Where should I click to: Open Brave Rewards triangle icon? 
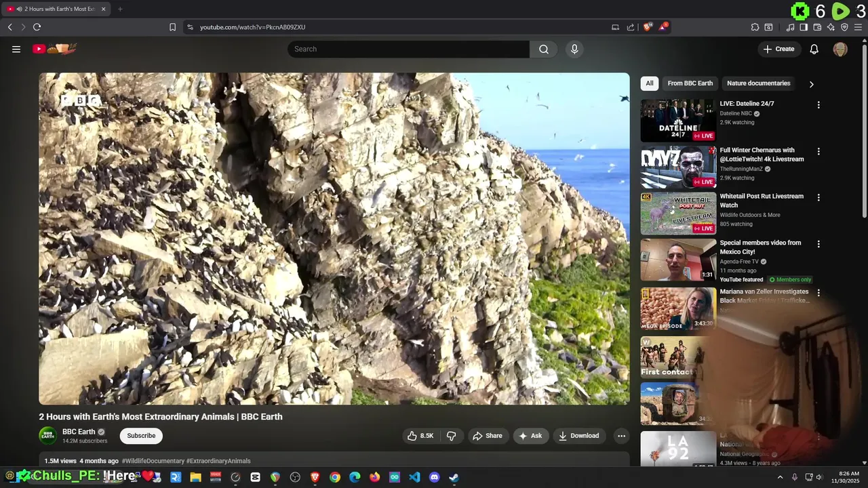(663, 27)
